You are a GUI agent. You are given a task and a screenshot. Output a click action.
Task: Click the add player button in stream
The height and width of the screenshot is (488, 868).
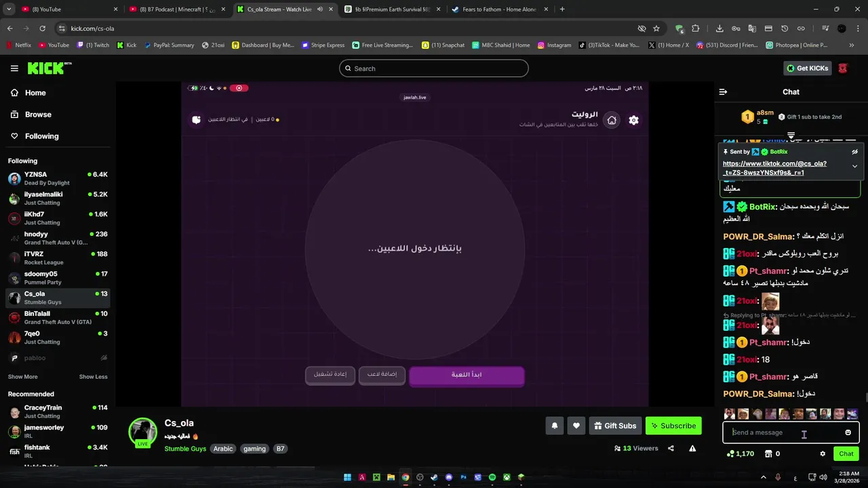382,375
